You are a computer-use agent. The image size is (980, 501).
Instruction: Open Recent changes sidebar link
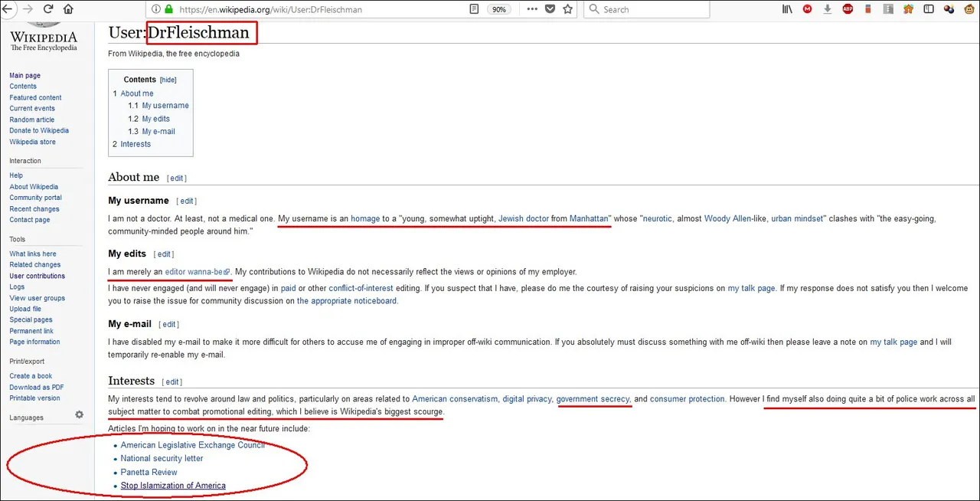coord(34,209)
